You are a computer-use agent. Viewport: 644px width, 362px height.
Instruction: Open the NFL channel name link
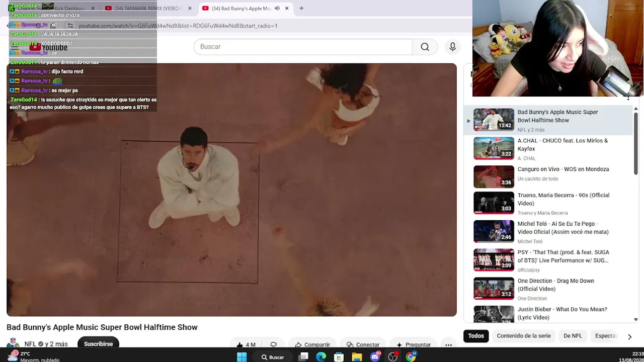click(x=30, y=344)
